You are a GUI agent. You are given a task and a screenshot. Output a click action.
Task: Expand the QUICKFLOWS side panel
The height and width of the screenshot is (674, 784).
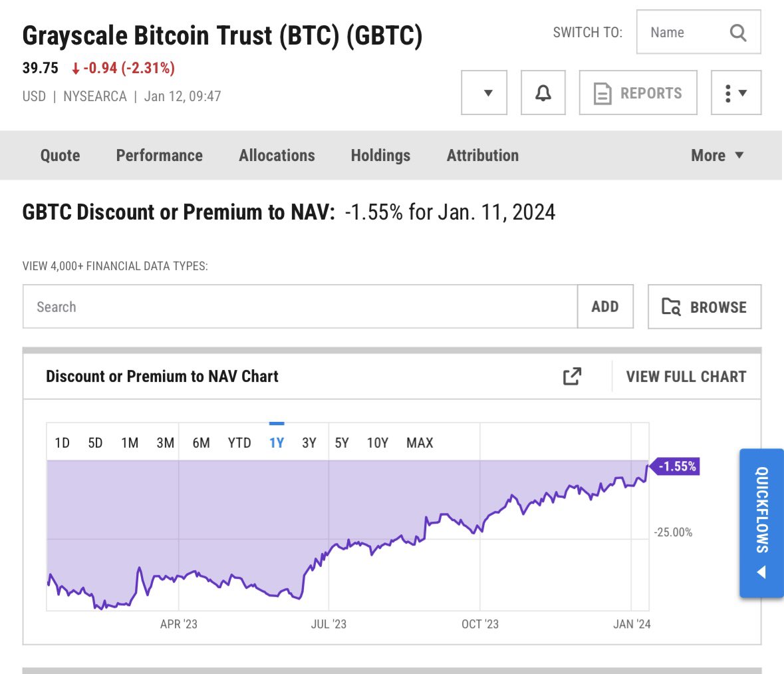click(761, 523)
